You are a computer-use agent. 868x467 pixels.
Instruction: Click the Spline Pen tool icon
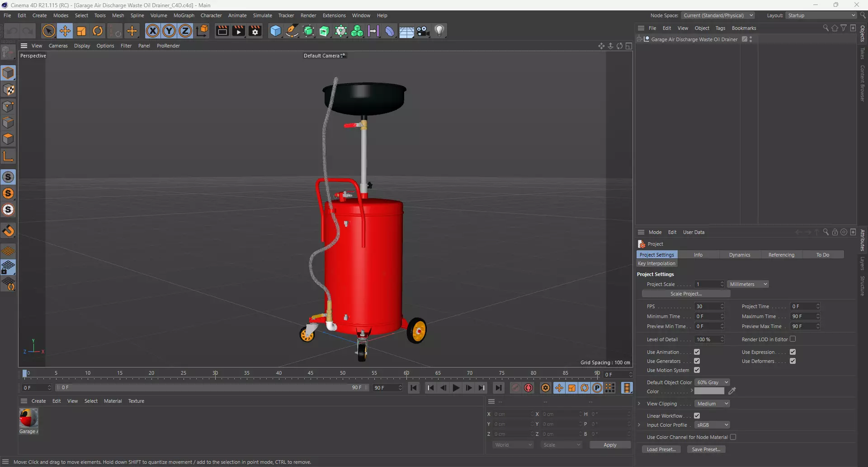292,31
